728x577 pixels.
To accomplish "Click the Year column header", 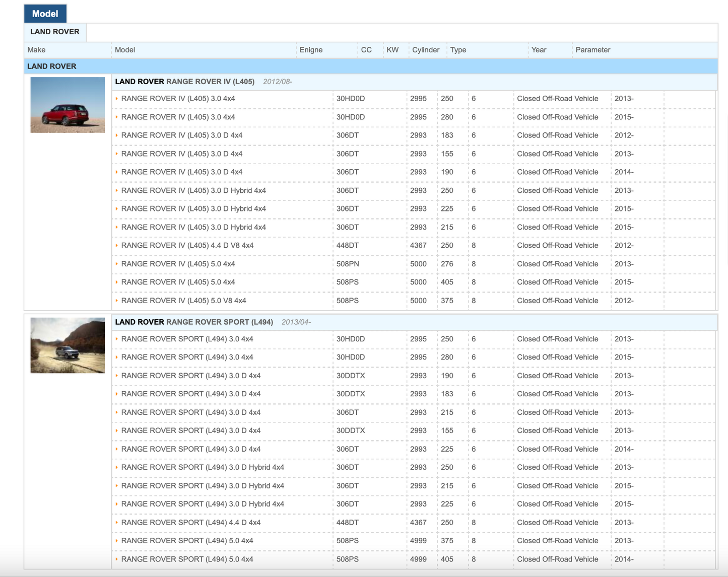I will (x=539, y=50).
